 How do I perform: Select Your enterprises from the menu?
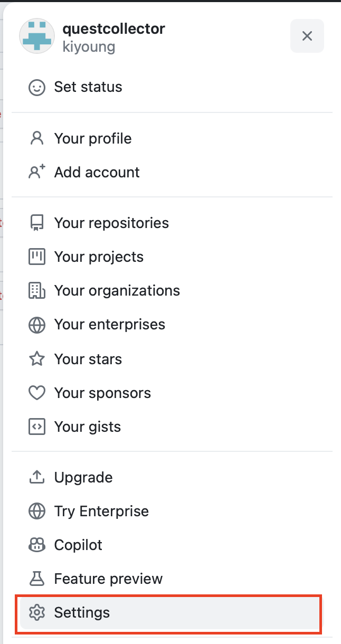coord(110,325)
